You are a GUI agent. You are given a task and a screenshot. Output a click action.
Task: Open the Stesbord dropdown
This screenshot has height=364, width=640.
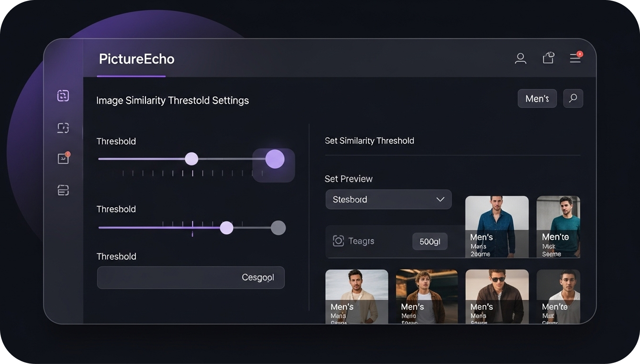(x=388, y=199)
